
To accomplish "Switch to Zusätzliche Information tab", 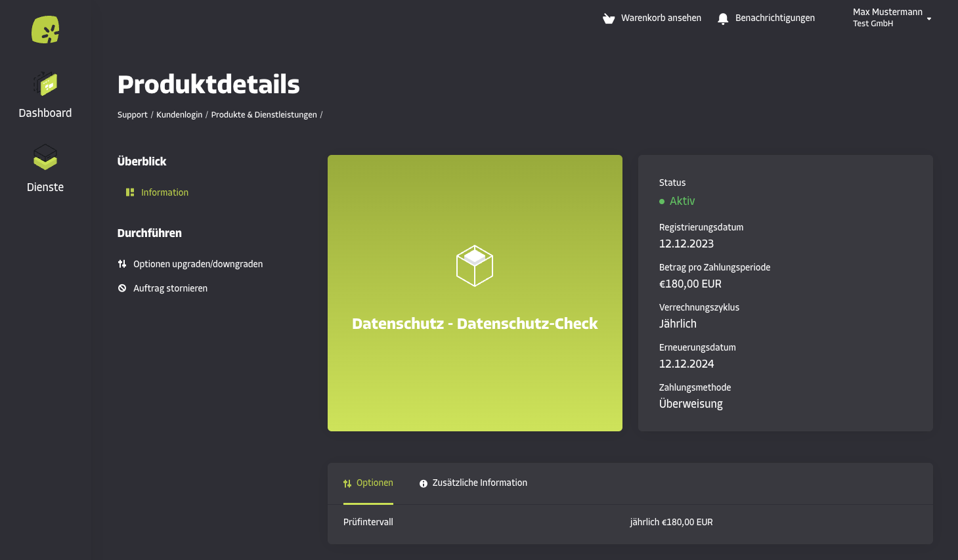I will click(x=473, y=483).
